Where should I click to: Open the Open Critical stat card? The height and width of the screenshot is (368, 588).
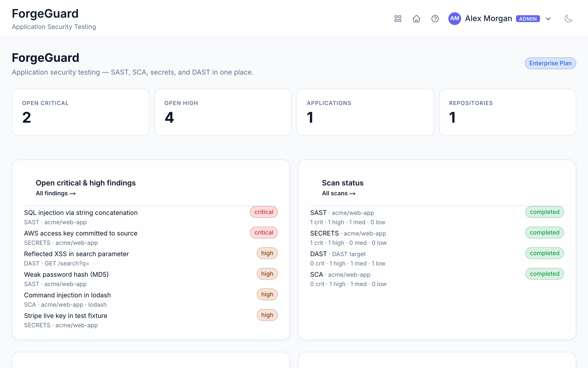coord(80,112)
